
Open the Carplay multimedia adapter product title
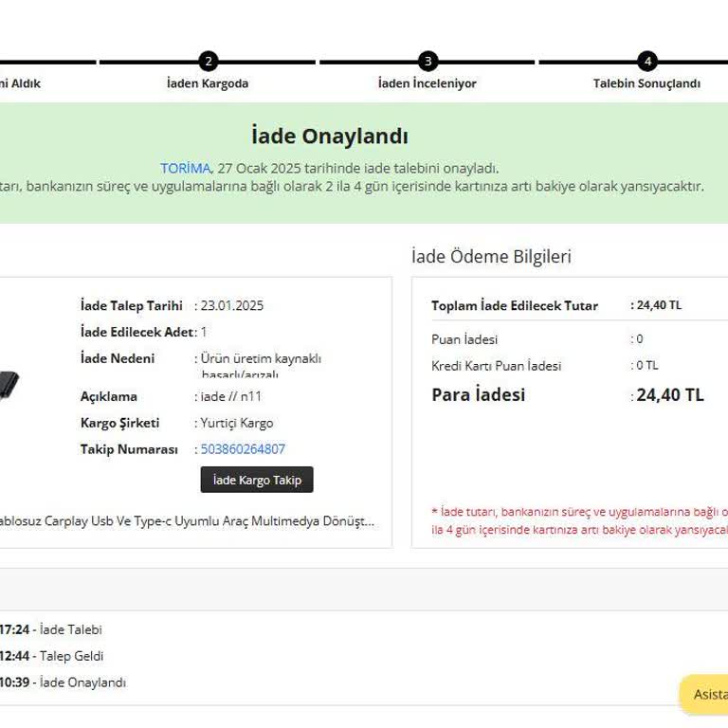pyautogui.click(x=187, y=521)
